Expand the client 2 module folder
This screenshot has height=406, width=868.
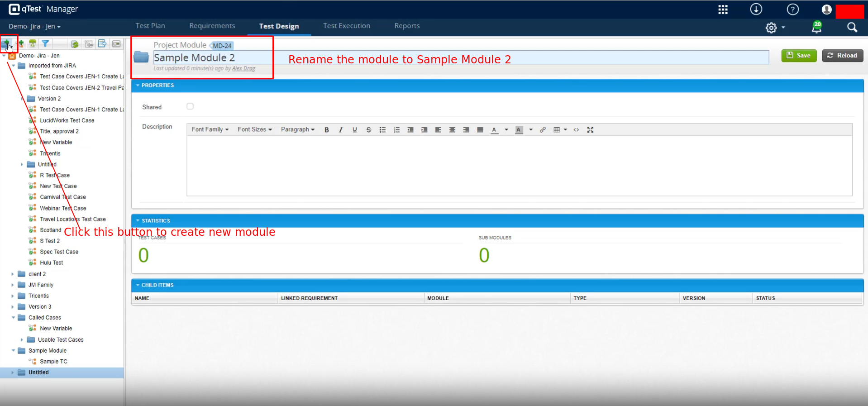(x=13, y=274)
